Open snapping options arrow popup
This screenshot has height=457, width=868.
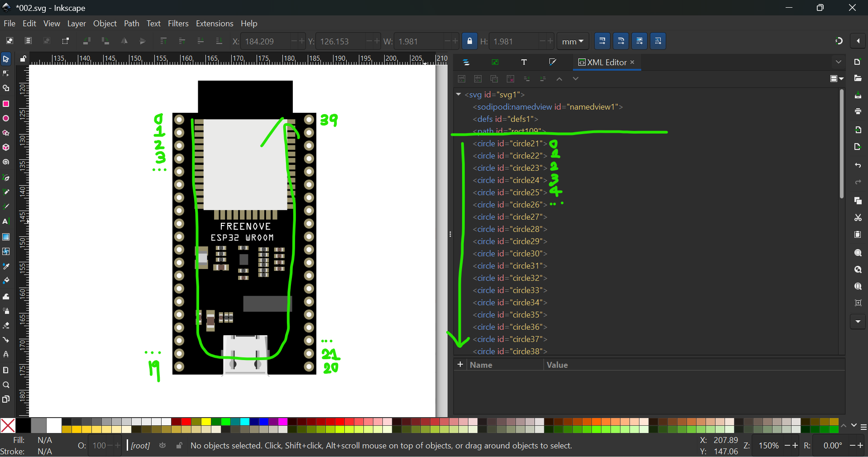(x=858, y=41)
